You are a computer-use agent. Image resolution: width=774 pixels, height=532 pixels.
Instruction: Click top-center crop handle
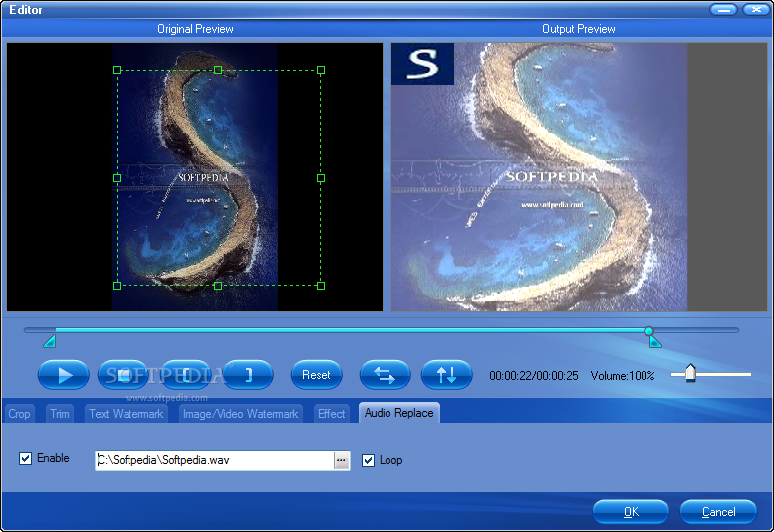coord(218,70)
